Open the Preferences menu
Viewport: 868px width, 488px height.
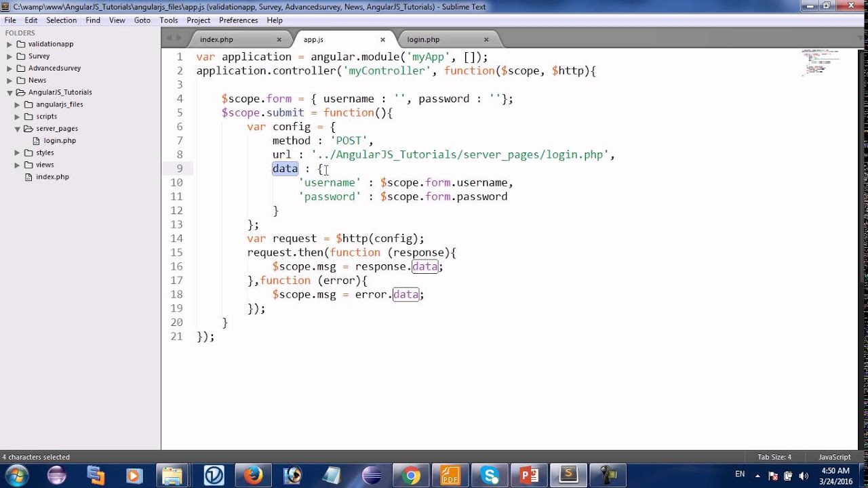click(239, 20)
